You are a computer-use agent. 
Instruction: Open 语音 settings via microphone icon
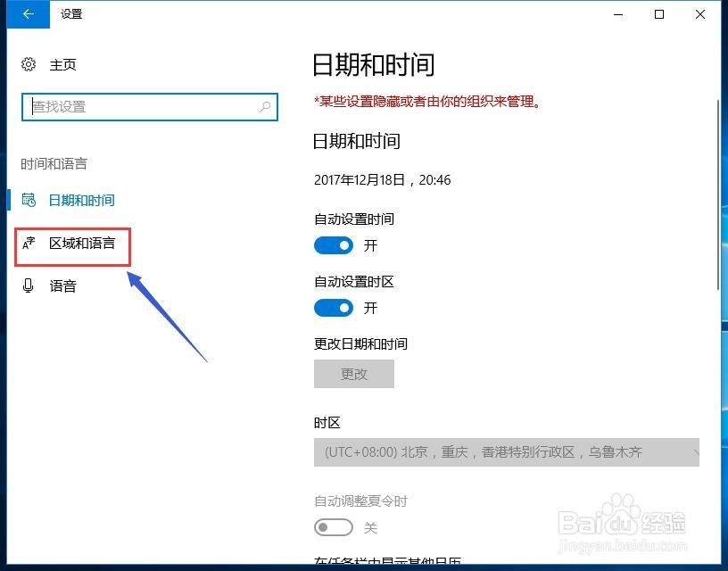pos(29,285)
